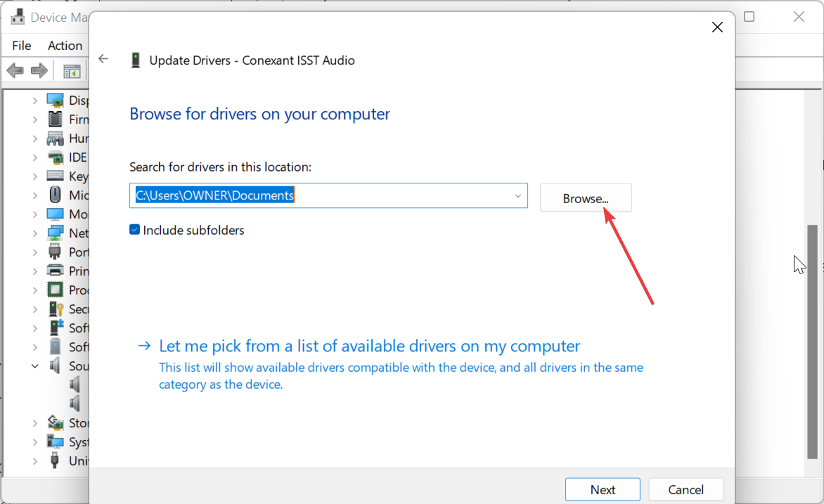824x504 pixels.
Task: Click the show/hide console tree toolbar icon
Action: [x=72, y=70]
